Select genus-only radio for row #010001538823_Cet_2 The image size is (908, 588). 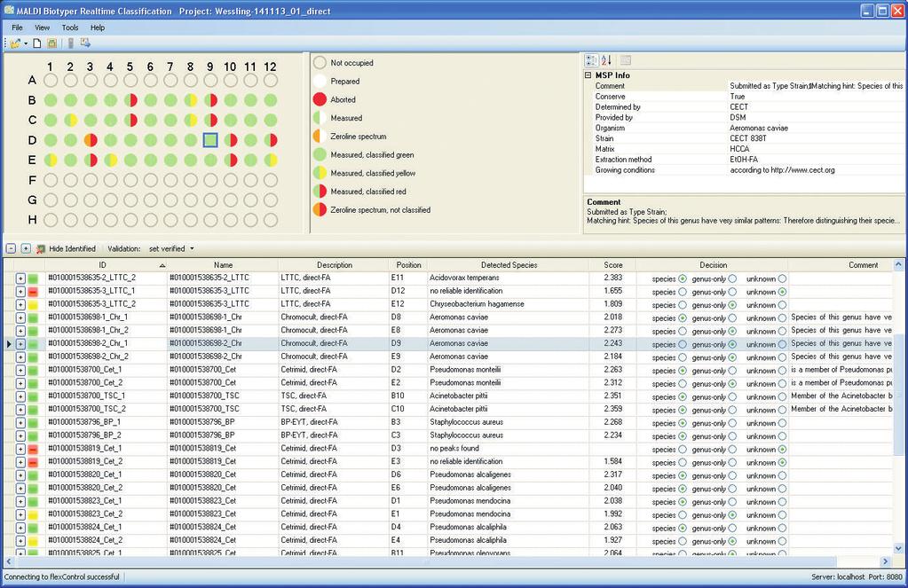coord(732,515)
